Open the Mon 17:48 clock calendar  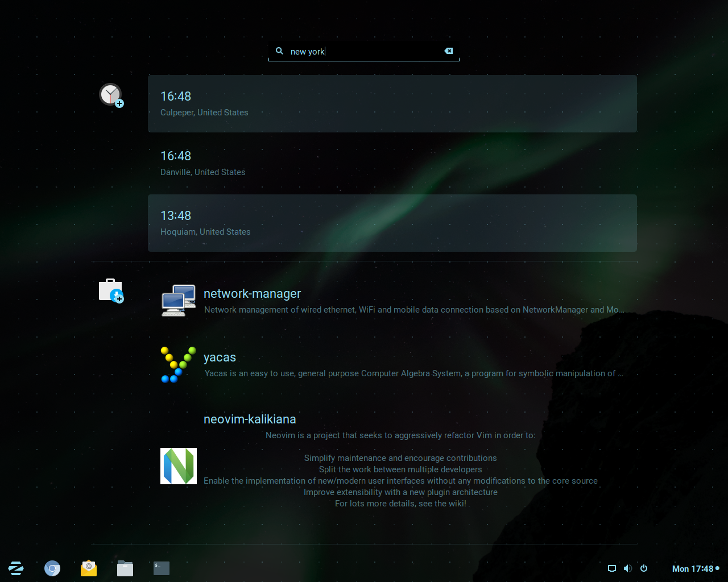coord(696,568)
